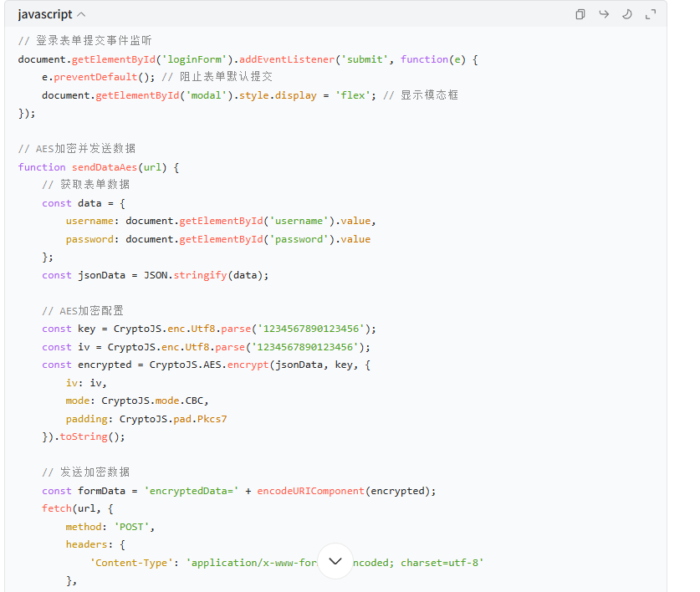Viewport: 700px width, 592px height.
Task: Click the round scroll-to-bottom arrow button
Action: pos(335,561)
